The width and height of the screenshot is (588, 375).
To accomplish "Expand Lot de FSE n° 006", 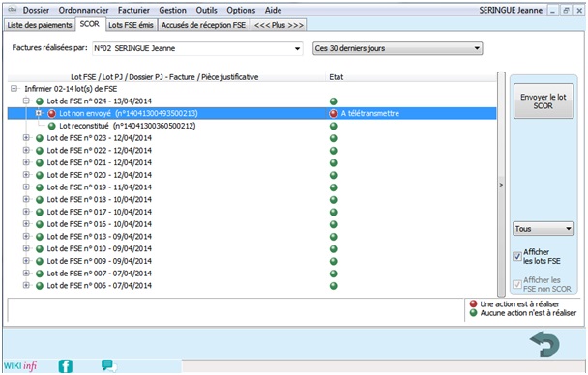I will (x=26, y=285).
